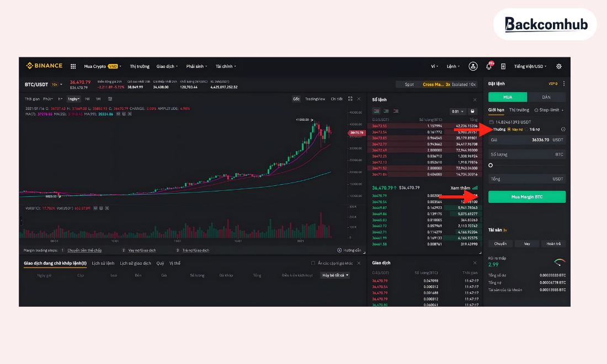
Task: Open the notifications bell icon
Action: click(489, 67)
